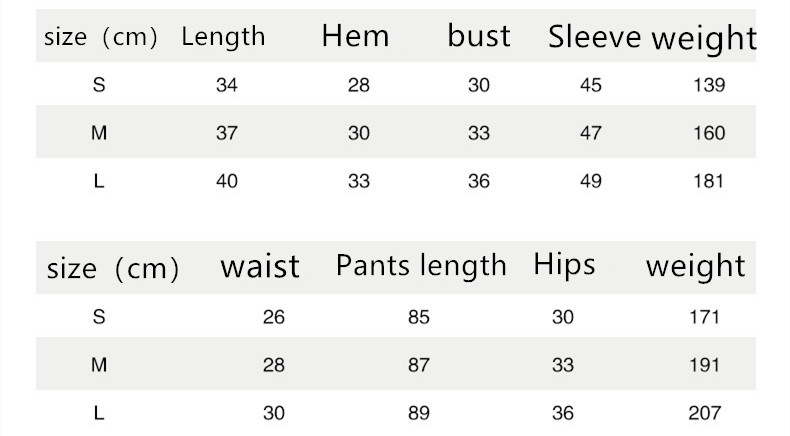Click the 207 weight cell

[704, 413]
